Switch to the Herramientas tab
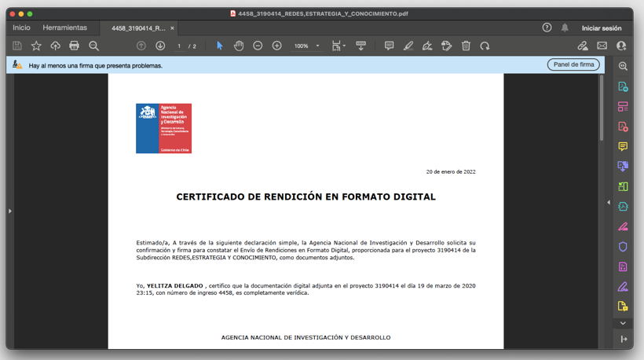The image size is (644, 360). 65,28
